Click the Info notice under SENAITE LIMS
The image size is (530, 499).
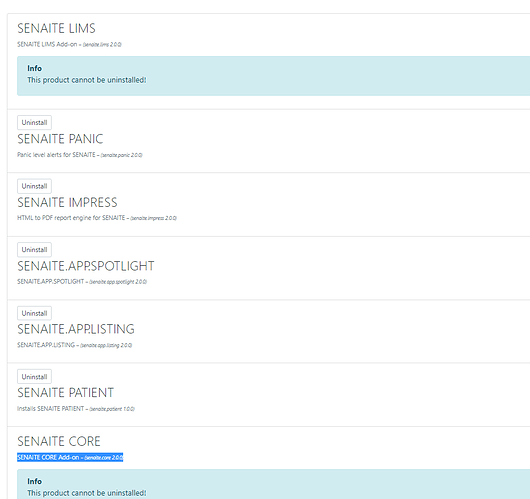273,76
